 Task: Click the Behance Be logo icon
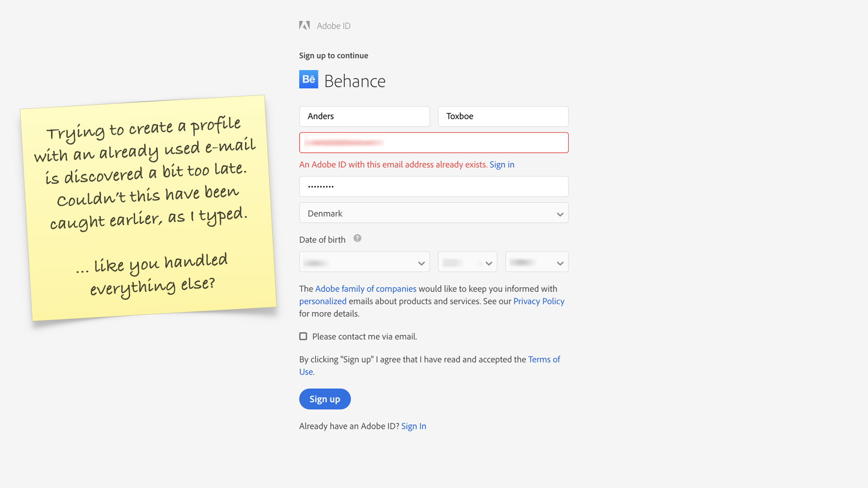(x=309, y=80)
